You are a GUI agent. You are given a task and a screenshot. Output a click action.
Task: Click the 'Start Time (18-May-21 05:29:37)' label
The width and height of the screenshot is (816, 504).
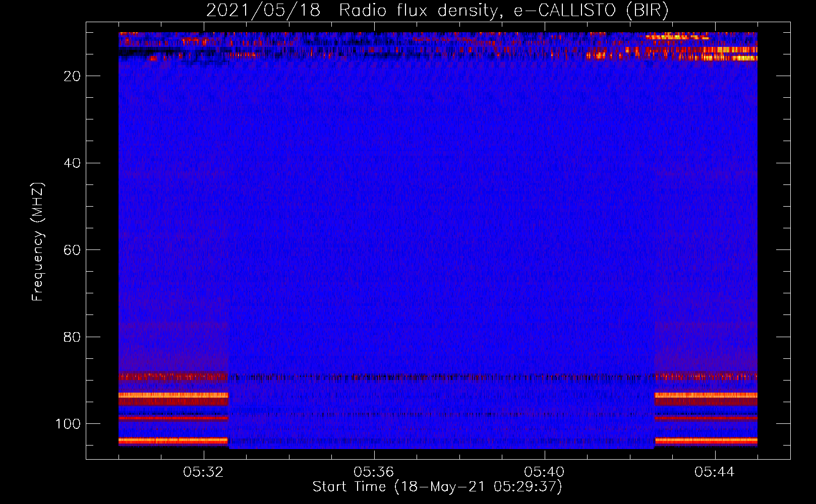(437, 487)
